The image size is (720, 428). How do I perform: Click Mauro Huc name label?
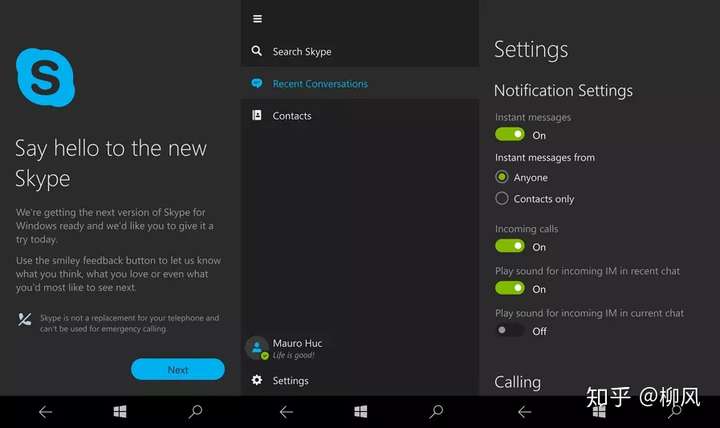coord(298,343)
